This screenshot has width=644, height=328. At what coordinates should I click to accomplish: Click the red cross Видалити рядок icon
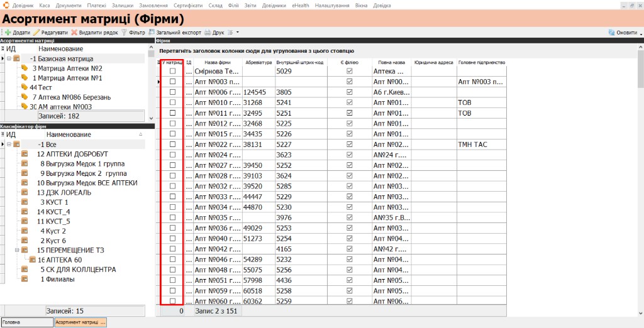coord(74,33)
